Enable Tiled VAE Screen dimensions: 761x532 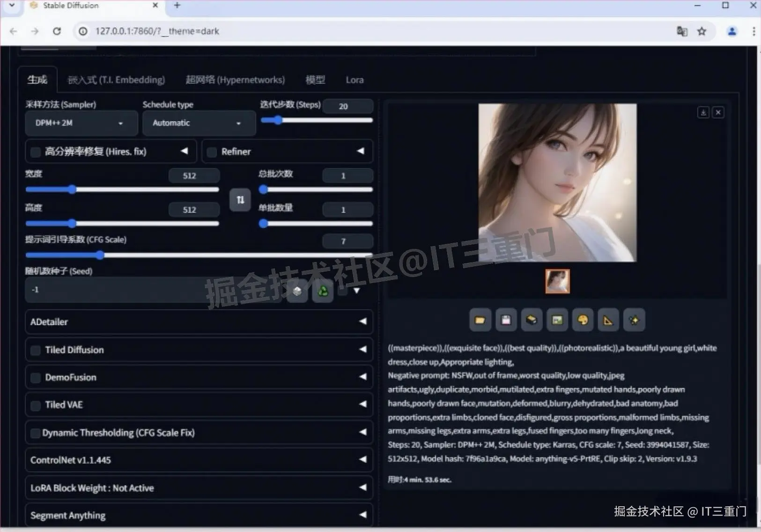(35, 405)
